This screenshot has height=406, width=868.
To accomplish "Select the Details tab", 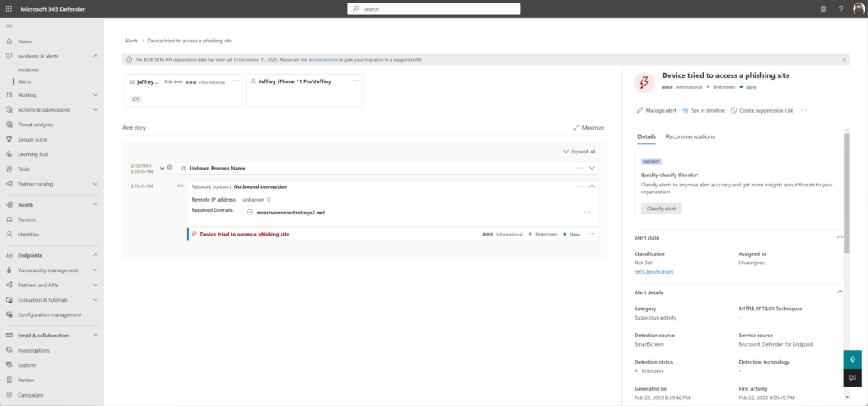I will (646, 136).
